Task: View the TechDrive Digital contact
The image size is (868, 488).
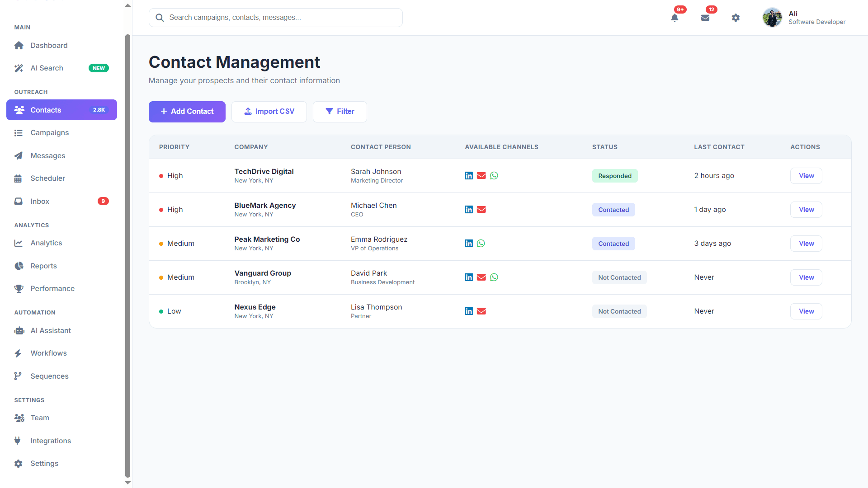Action: 806,176
